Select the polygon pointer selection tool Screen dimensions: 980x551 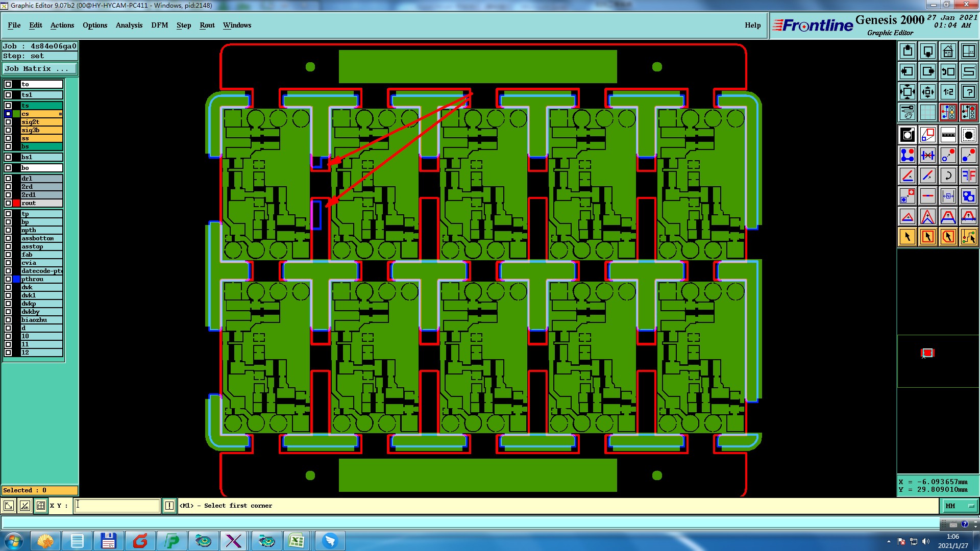pos(948,237)
